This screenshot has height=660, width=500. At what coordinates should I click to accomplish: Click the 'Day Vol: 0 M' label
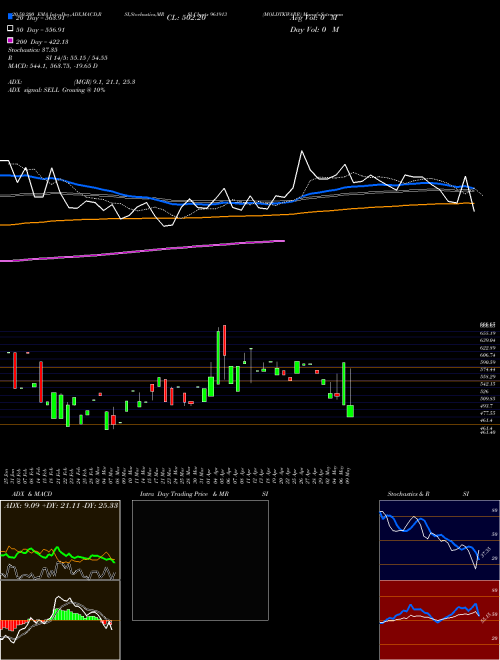click(314, 29)
